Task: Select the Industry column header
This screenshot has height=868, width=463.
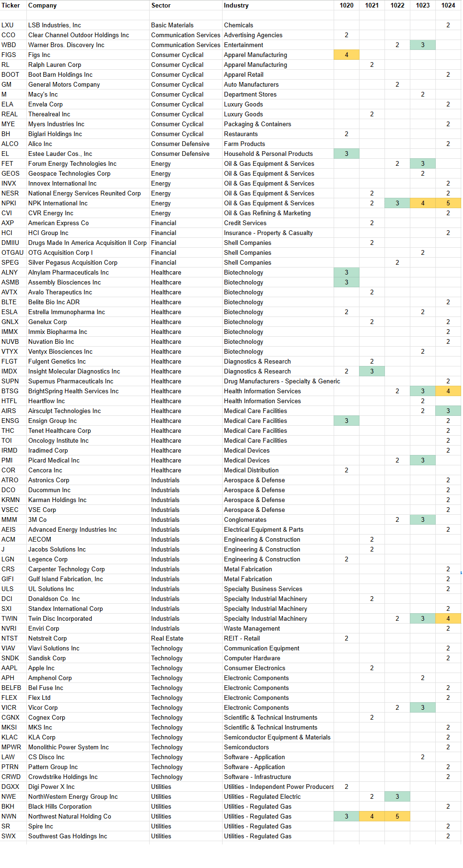Action: (278, 5)
